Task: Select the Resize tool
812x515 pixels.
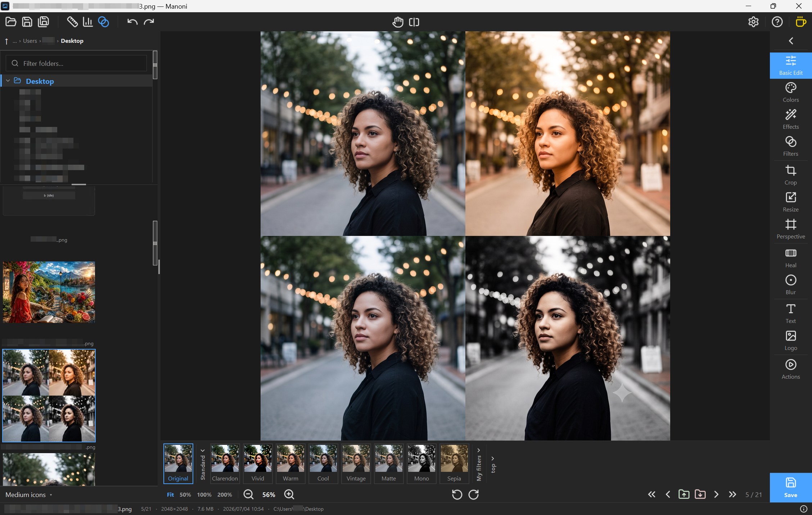Action: (x=791, y=202)
